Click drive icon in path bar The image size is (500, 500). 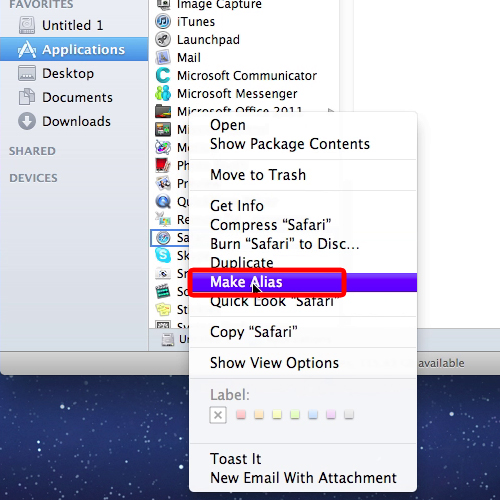pyautogui.click(x=168, y=339)
